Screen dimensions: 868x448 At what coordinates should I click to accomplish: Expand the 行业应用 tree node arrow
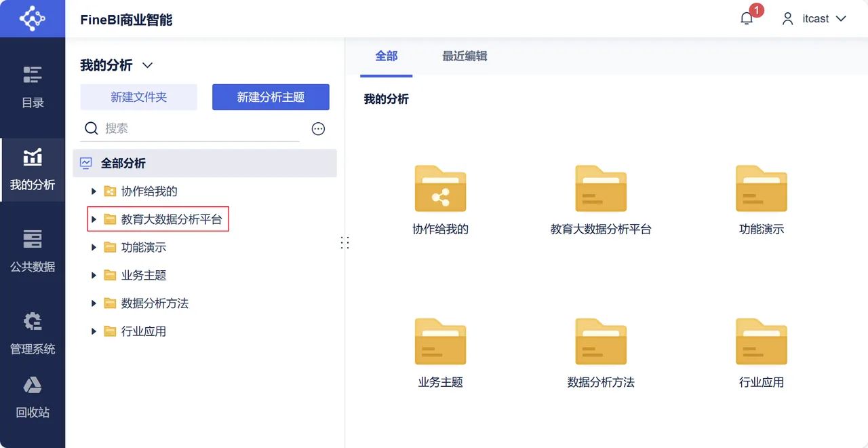click(x=94, y=331)
